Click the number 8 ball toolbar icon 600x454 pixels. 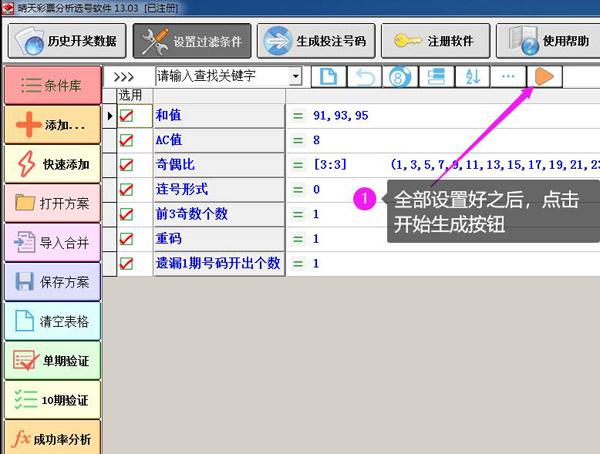(399, 76)
